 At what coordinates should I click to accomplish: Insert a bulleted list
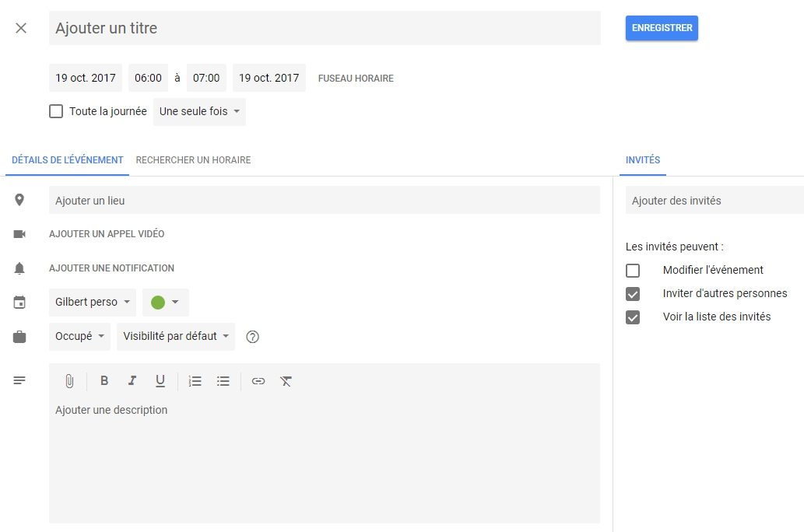223,381
